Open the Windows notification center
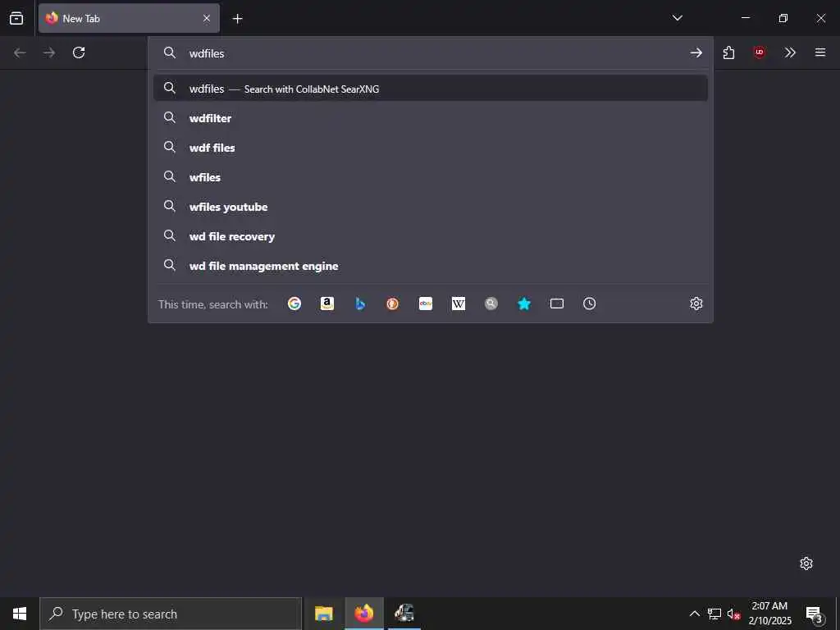The width and height of the screenshot is (840, 630). tap(814, 614)
